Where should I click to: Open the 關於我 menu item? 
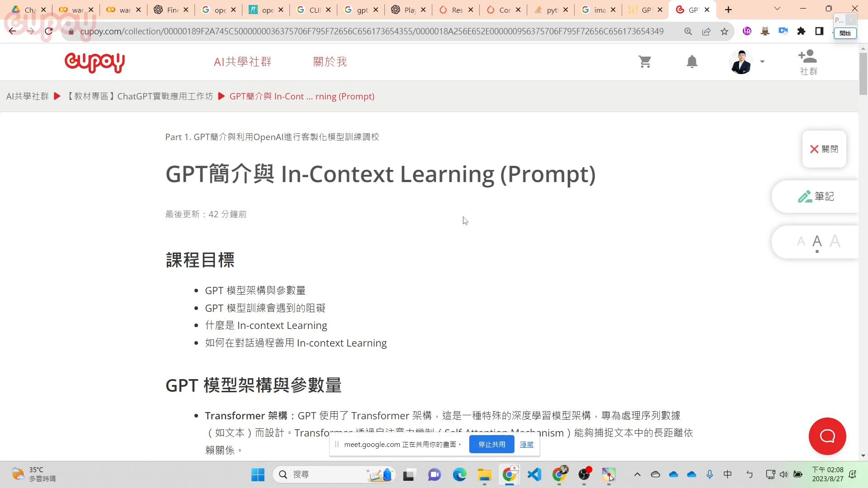(x=330, y=61)
